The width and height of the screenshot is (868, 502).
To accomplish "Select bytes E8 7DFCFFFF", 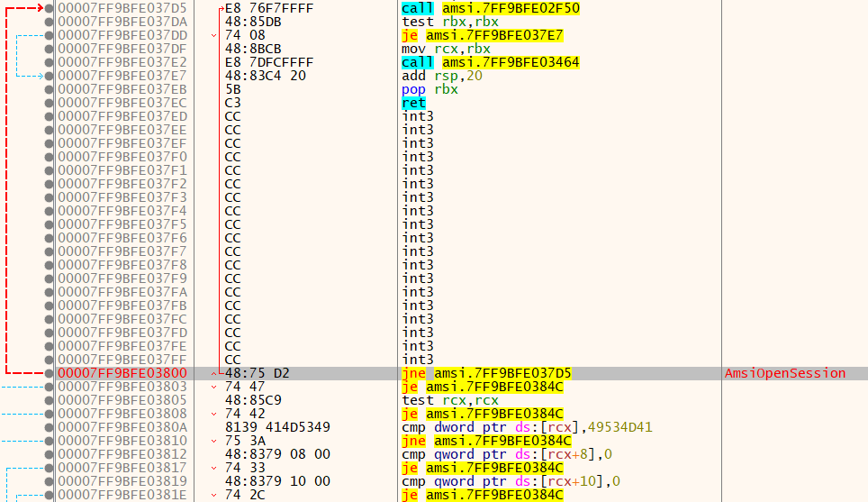I will click(x=269, y=62).
